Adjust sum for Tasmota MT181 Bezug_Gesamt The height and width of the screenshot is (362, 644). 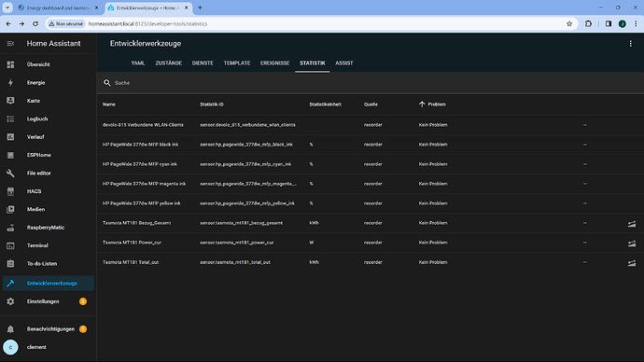(x=632, y=223)
